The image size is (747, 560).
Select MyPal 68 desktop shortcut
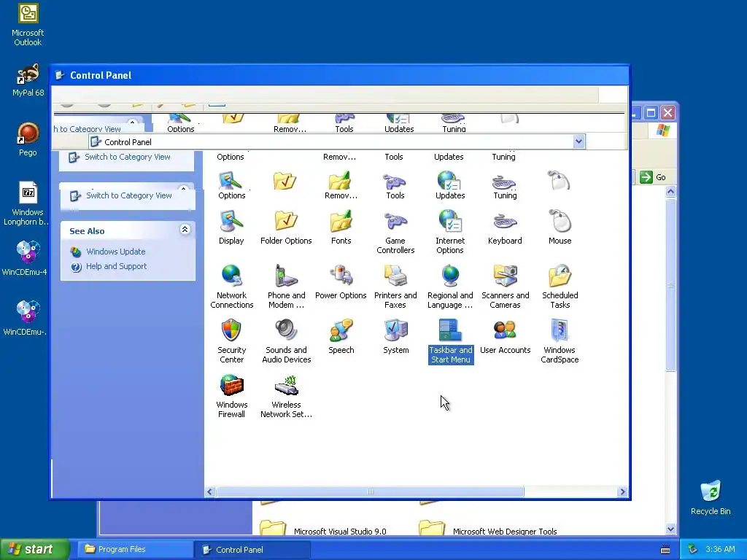[x=28, y=80]
